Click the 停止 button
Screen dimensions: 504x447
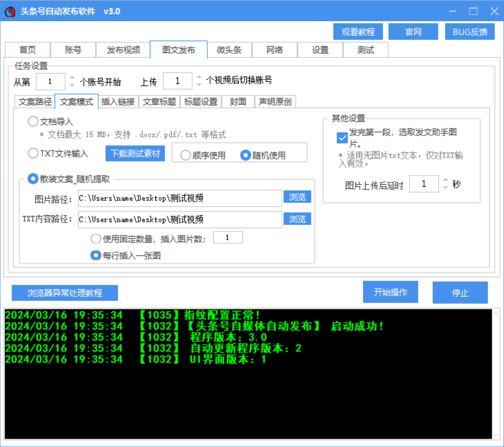(x=460, y=292)
